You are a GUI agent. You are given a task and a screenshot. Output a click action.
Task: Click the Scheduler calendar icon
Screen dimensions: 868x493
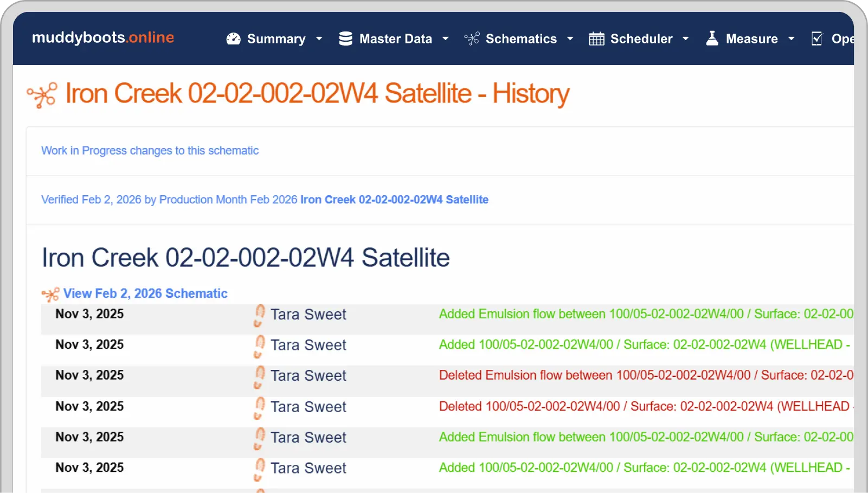[596, 39]
